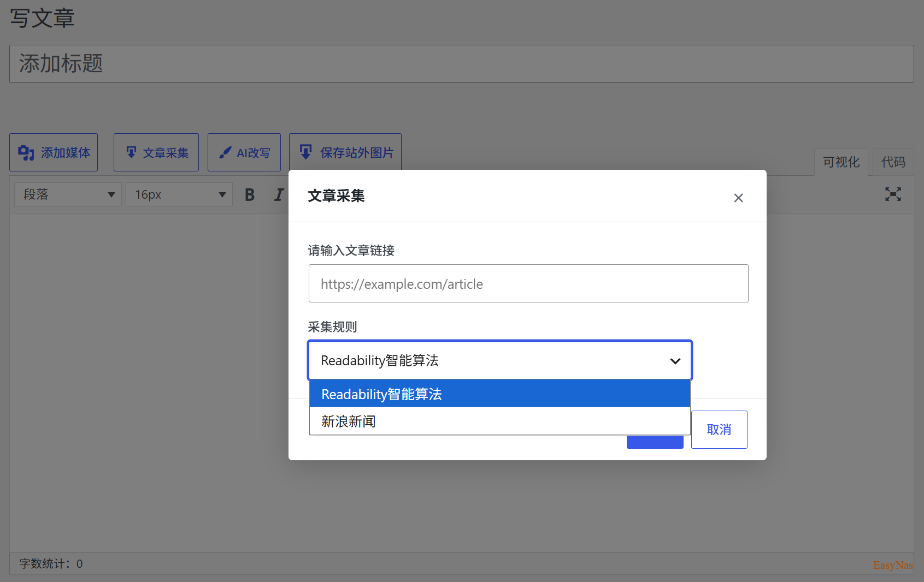Screen dimensions: 924x582
Task: Click the 添加标题 title field
Action: (462, 64)
